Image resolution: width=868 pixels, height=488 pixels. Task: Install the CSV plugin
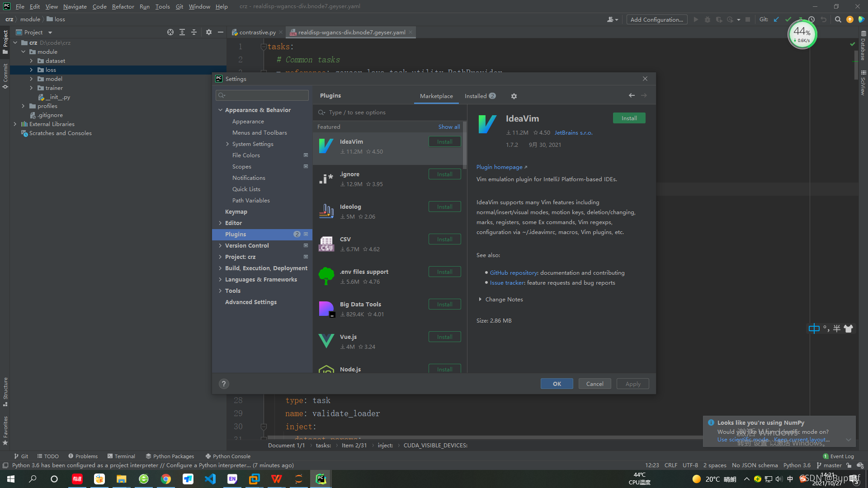tap(444, 239)
